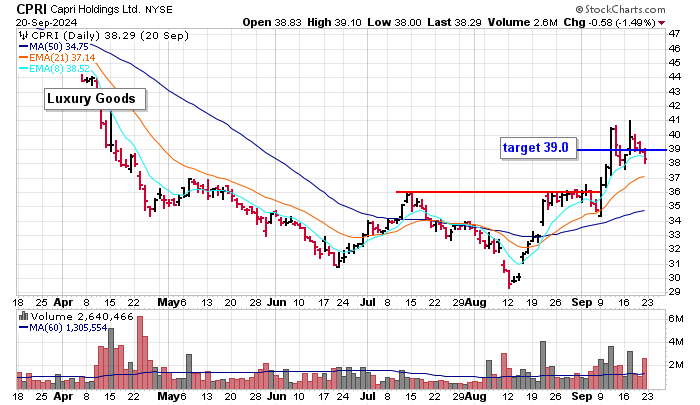Click the NYSE exchange label
This screenshot has height=405, width=700.
pos(158,9)
